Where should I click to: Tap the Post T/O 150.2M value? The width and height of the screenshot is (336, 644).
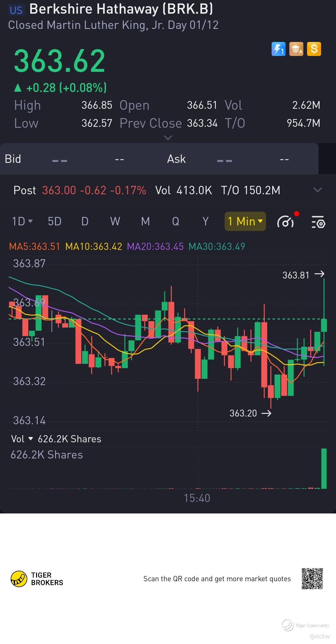click(262, 190)
